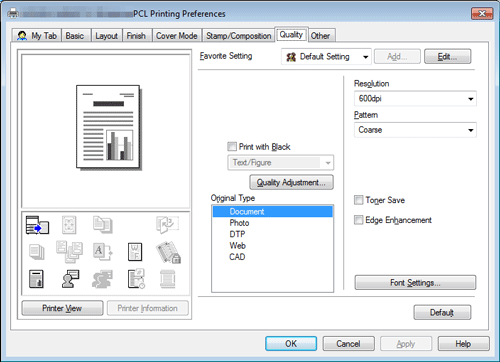The height and width of the screenshot is (362, 500).
Task: Click the Cancel button
Action: pyautogui.click(x=348, y=344)
